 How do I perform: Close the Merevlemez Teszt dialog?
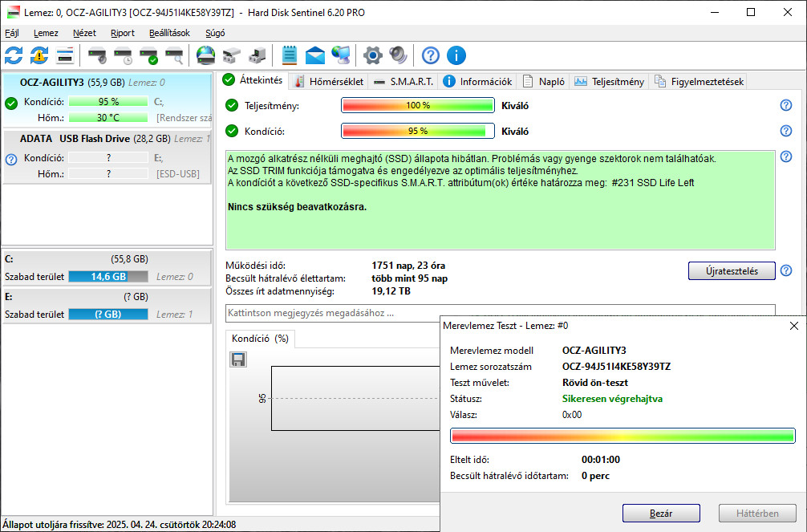coord(793,326)
